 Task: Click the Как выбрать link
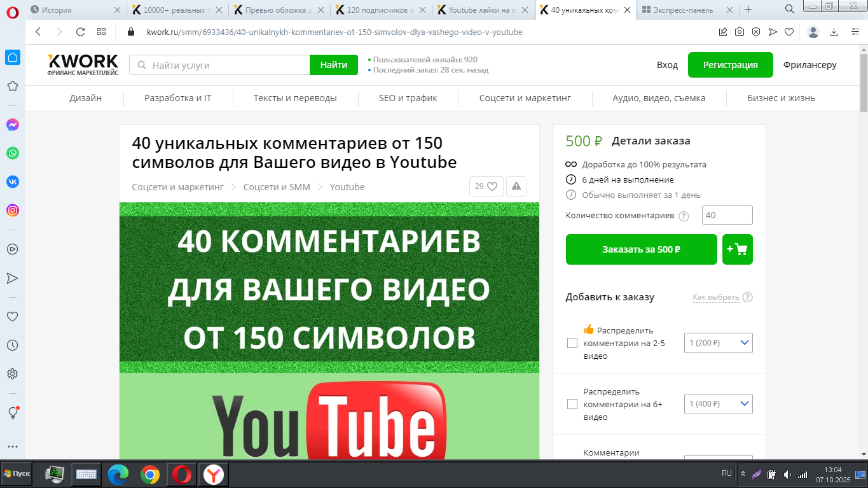click(x=716, y=297)
